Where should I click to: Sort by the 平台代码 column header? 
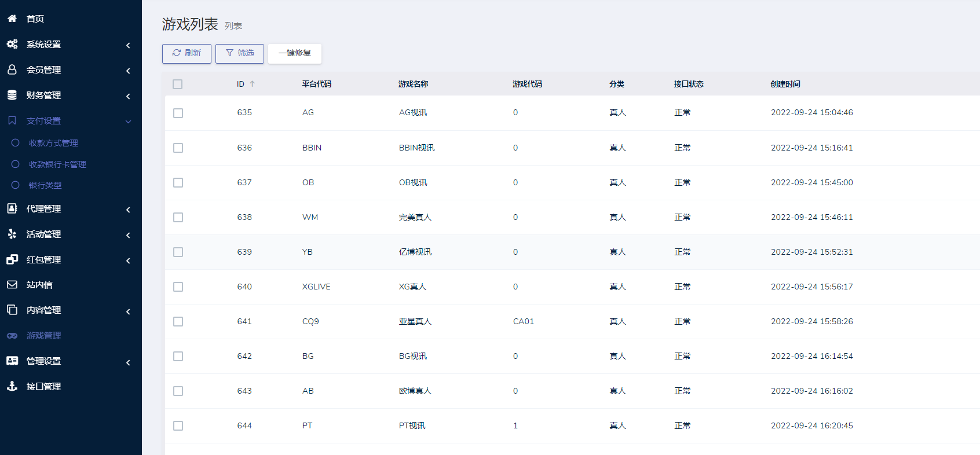coord(317,84)
